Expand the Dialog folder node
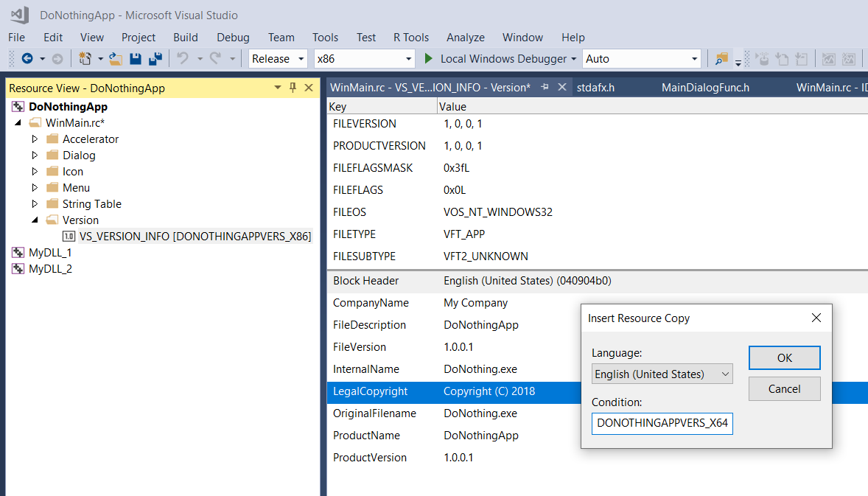The width and height of the screenshot is (868, 496). [x=35, y=155]
